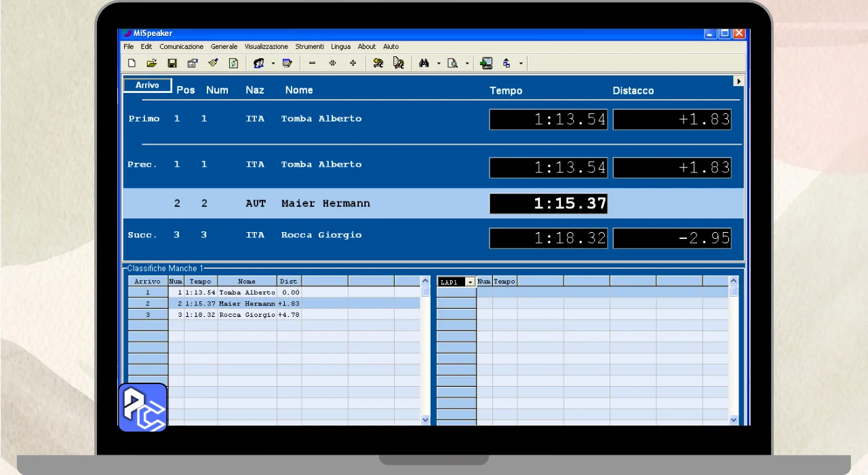The width and height of the screenshot is (868, 475).
Task: Click left table scrollbar down arrow
Action: point(426,420)
